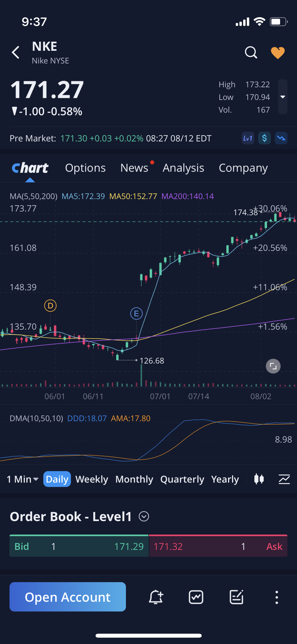This screenshot has height=644, width=297.
Task: Tap the D dividend marker on chart
Action: [50, 306]
